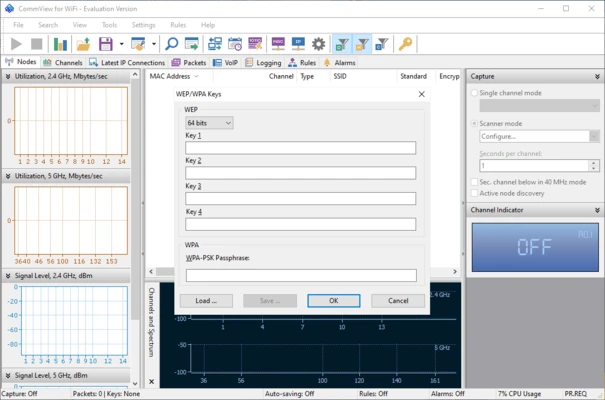Screen dimensions: 605x400
Task: Click the Load button
Action: tap(206, 301)
